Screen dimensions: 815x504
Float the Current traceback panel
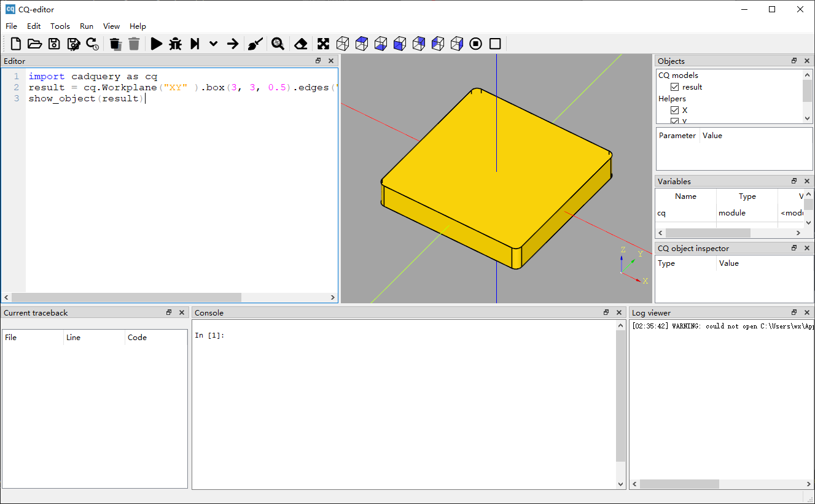pyautogui.click(x=169, y=312)
